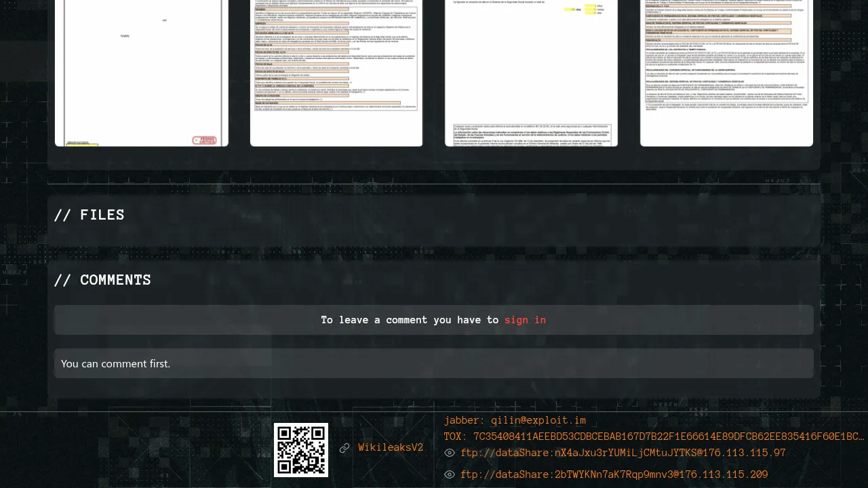Viewport: 868px width, 488px height.
Task: Select the jabber contact address text
Action: click(515, 420)
